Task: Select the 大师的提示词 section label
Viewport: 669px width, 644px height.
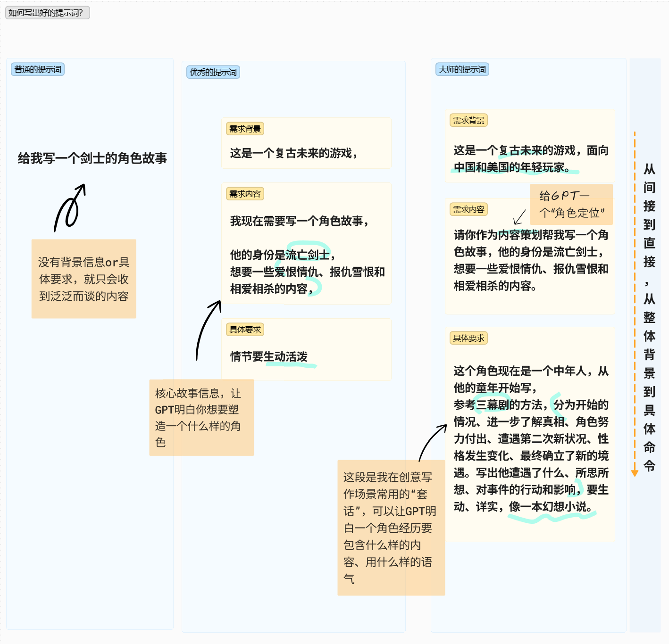Action: click(x=462, y=69)
